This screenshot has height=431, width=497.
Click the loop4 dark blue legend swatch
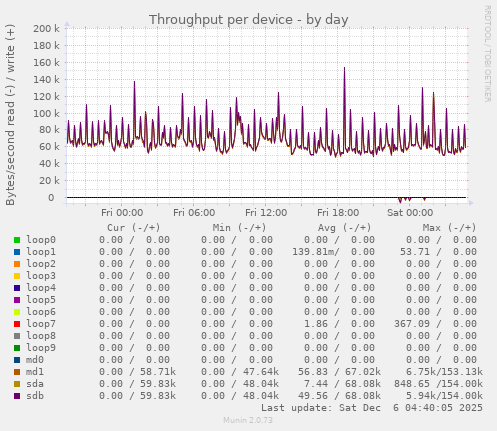point(17,288)
